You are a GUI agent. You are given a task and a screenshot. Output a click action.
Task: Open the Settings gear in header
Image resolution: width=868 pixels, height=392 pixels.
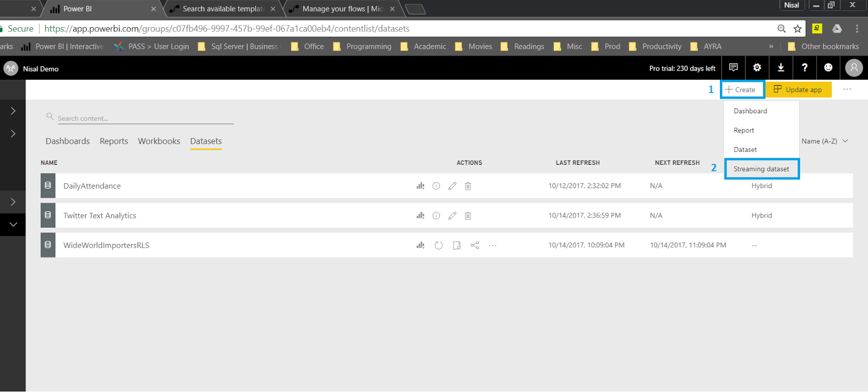[x=757, y=68]
